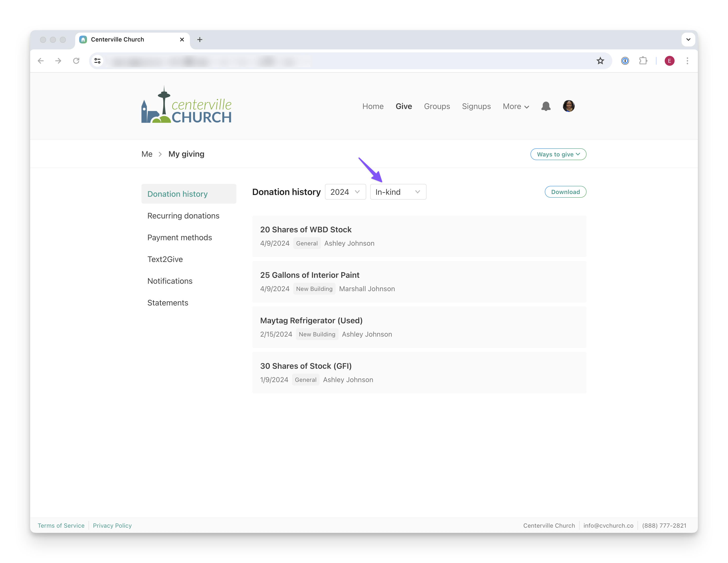Click the Download button
The width and height of the screenshot is (728, 563).
(x=565, y=192)
